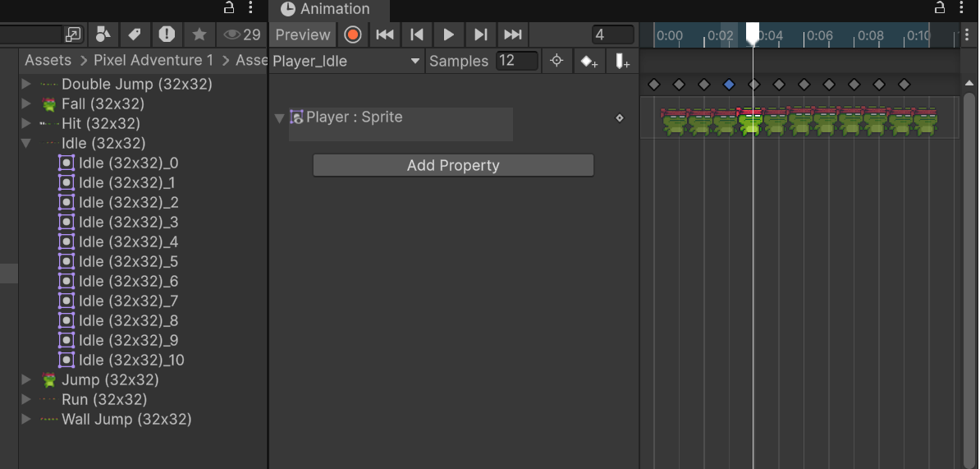The width and height of the screenshot is (980, 469).
Task: Open the Pixel Adventure 1 breadcrumb
Action: point(153,61)
